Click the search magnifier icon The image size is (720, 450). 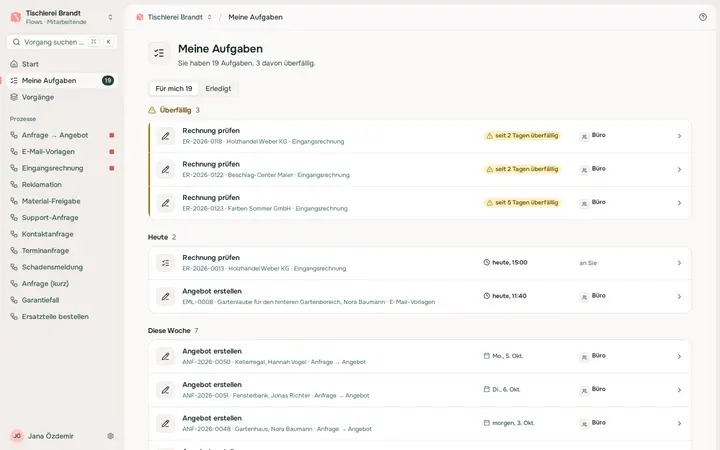click(16, 42)
